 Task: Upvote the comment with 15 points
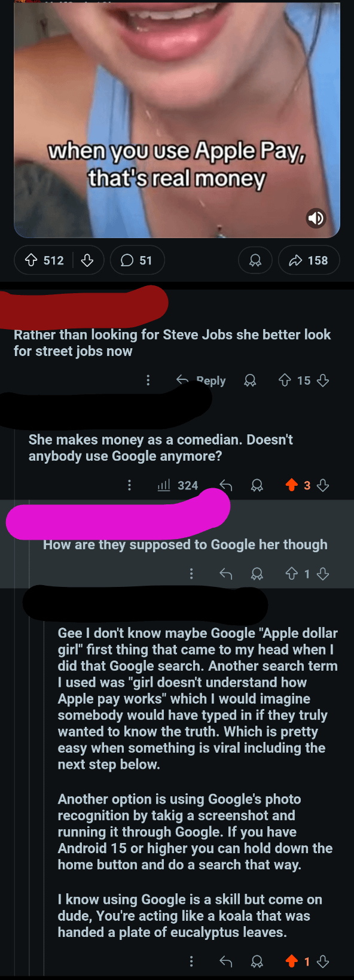pos(285,381)
